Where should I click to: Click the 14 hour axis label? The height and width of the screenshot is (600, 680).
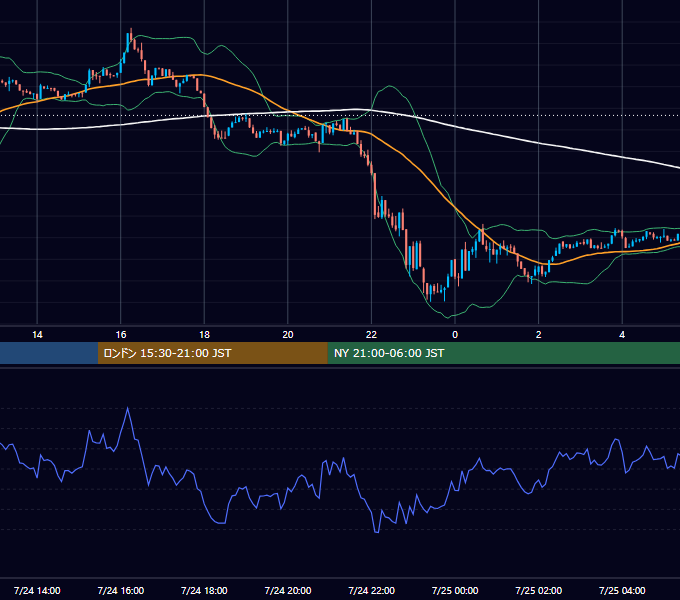click(x=37, y=335)
